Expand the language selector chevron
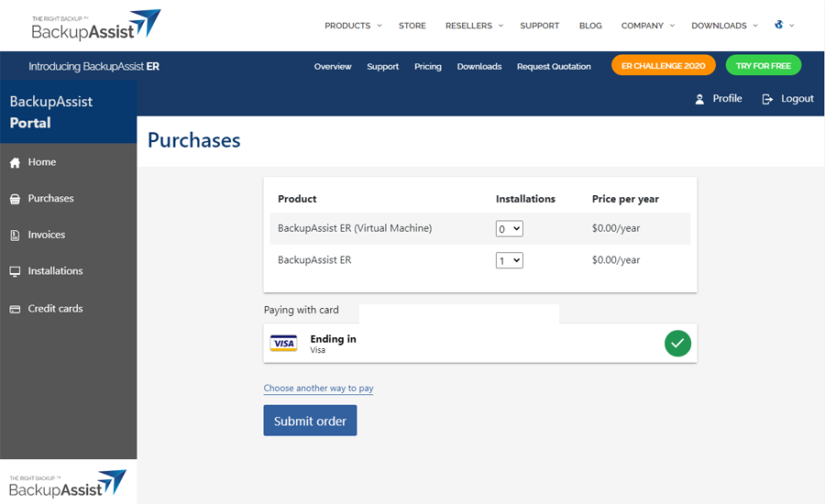The image size is (825, 504). [791, 26]
